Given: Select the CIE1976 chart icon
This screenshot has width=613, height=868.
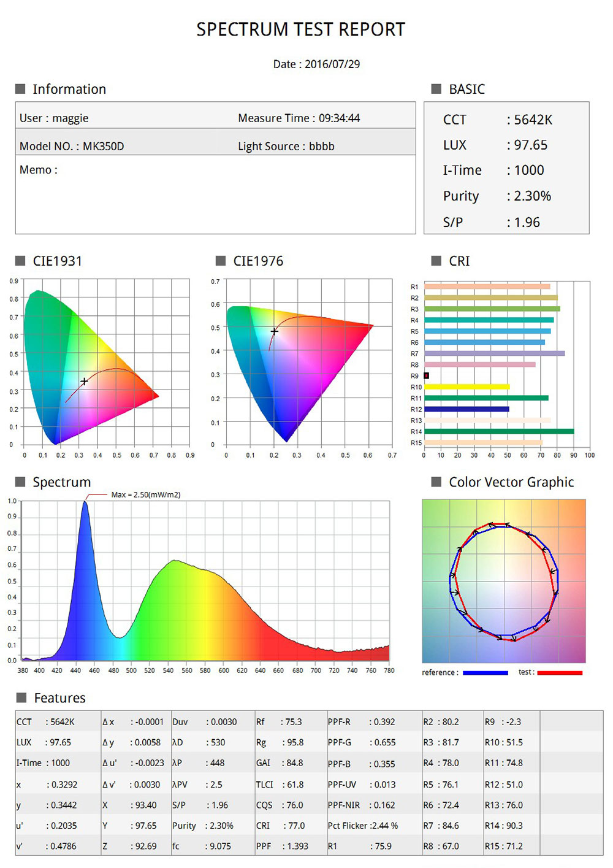Looking at the screenshot, I should coord(221,261).
